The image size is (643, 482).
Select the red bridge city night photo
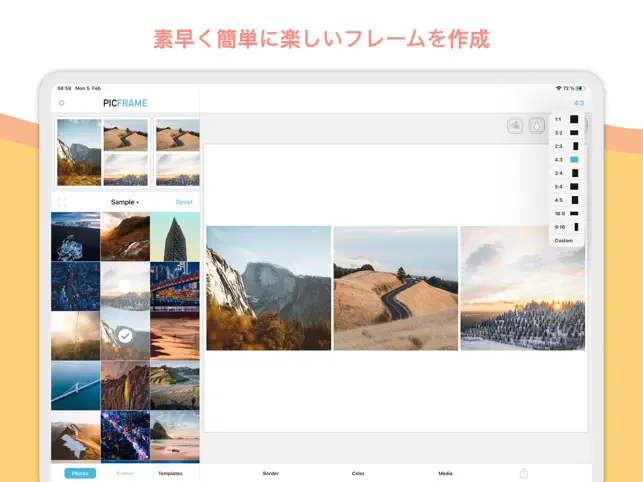(175, 286)
